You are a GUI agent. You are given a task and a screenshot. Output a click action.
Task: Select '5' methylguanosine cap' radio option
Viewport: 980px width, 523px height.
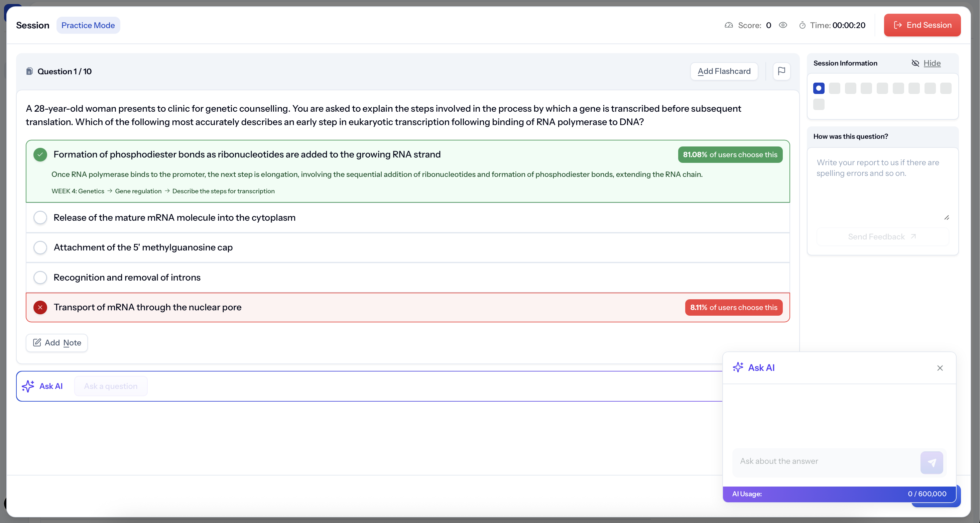coord(40,247)
